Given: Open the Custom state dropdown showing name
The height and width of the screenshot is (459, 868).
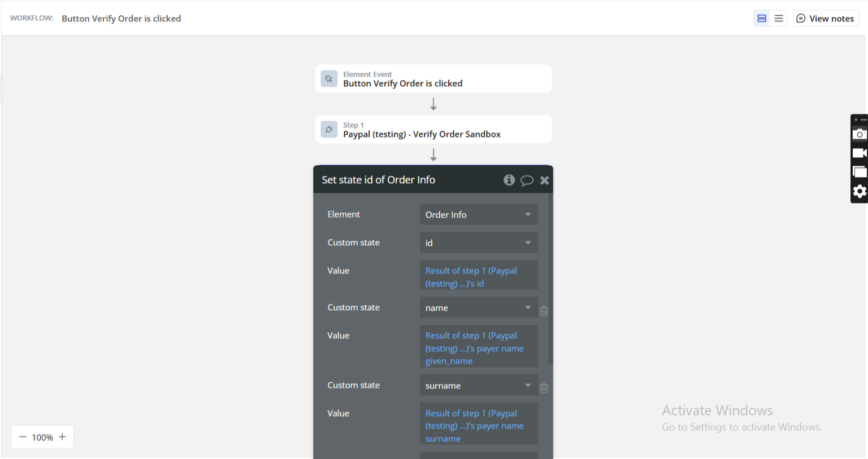Looking at the screenshot, I should 478,308.
